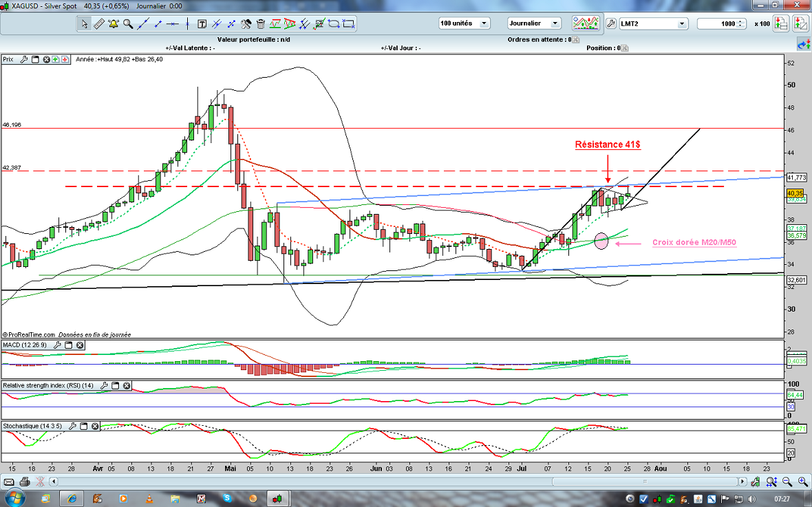Viewport: 812px width, 507px height.
Task: Close the Stochastique indicator panel
Action: pos(95,427)
